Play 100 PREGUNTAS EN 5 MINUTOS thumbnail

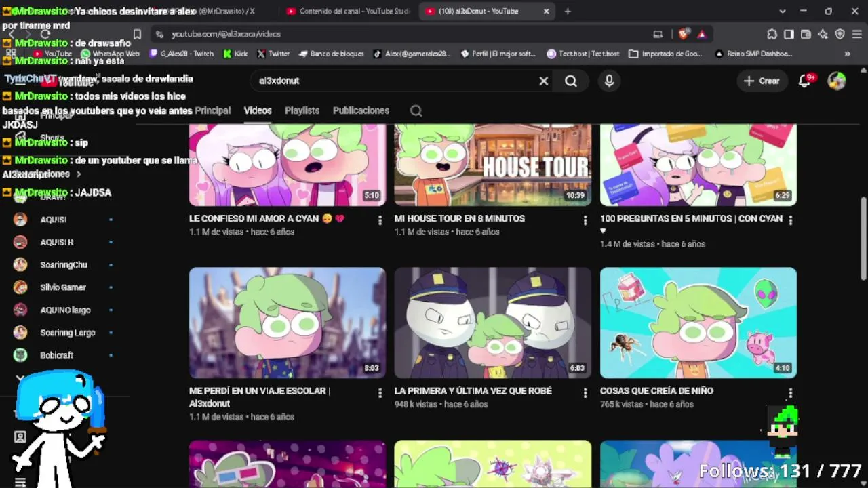pyautogui.click(x=698, y=165)
